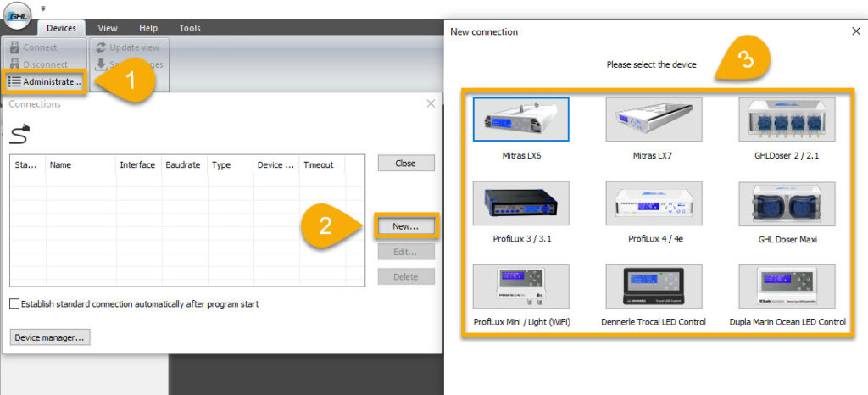Screen dimensions: 868x395
Task: Click the GHL application logo button
Action: click(x=15, y=15)
